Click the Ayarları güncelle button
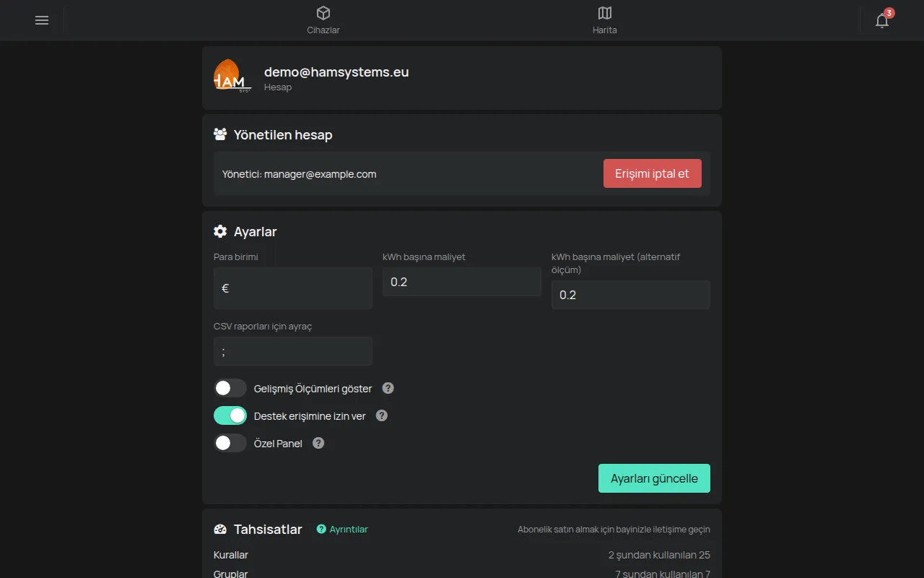924x578 pixels. 654,478
